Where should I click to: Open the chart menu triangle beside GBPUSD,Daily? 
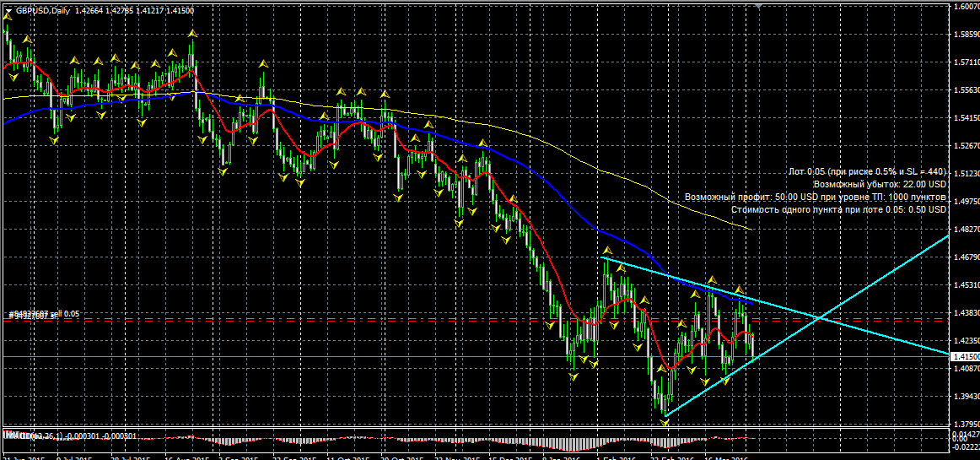pos(8,11)
